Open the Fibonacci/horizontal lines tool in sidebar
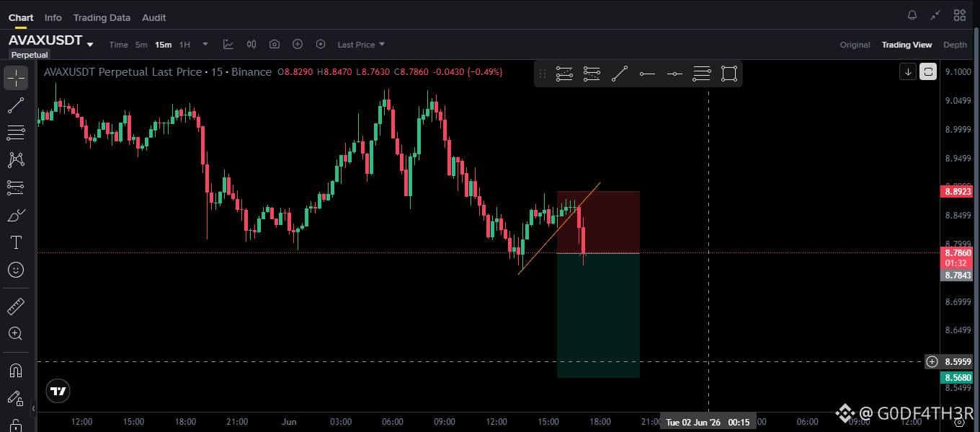The height and width of the screenshot is (432, 980). [x=16, y=133]
